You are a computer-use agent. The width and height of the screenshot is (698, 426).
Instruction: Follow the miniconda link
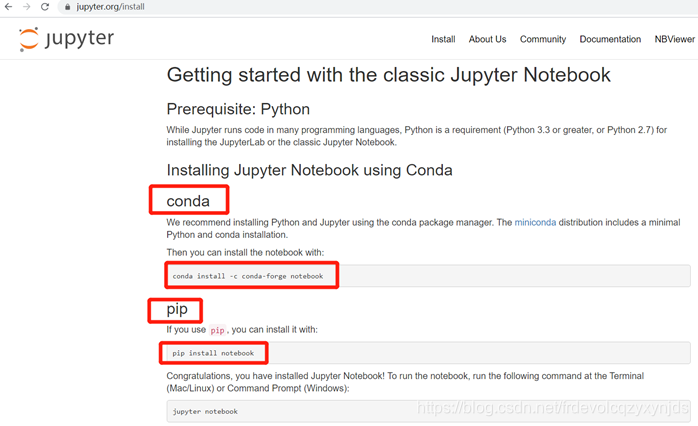[535, 222]
